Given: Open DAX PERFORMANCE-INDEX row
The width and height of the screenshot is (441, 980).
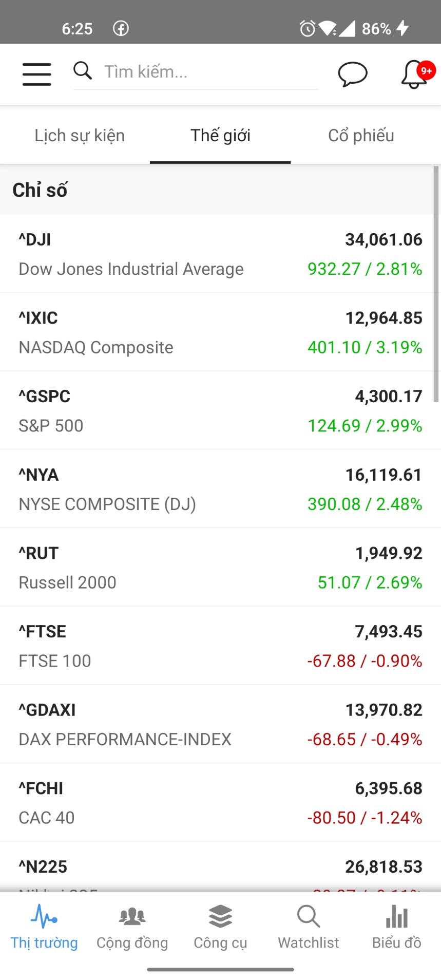Looking at the screenshot, I should coord(220,724).
